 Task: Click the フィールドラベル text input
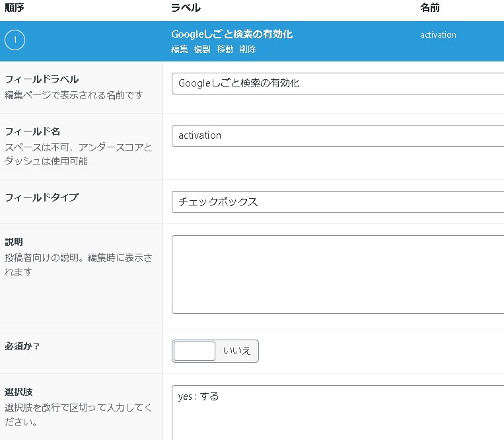pos(337,84)
